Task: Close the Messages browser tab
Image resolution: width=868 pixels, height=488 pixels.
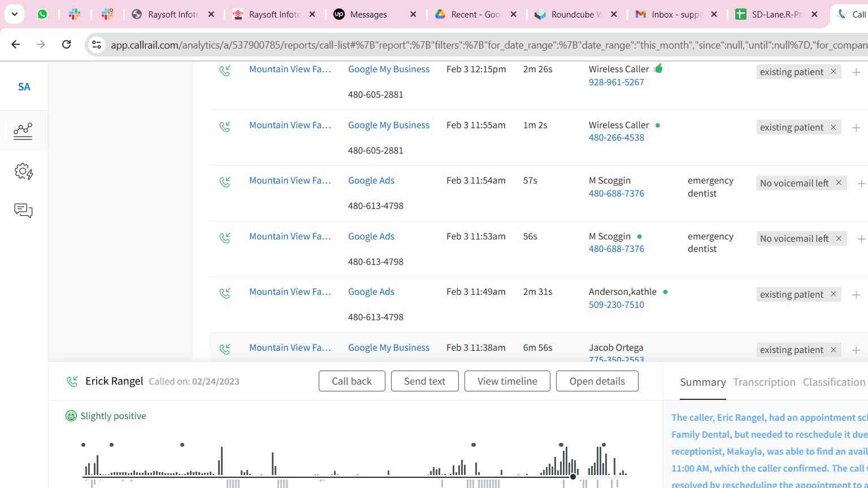Action: 413,14
